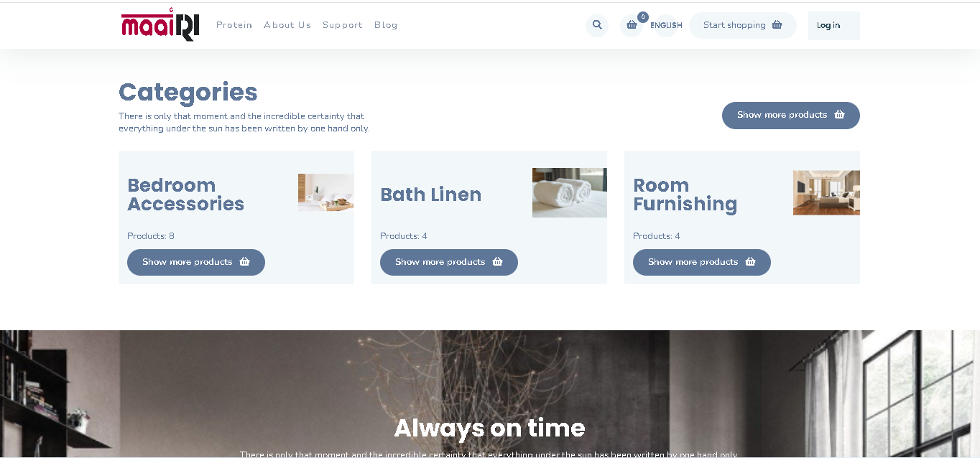Screen dimensions: 980x458
Task: Open the Protein menu item
Action: (234, 25)
